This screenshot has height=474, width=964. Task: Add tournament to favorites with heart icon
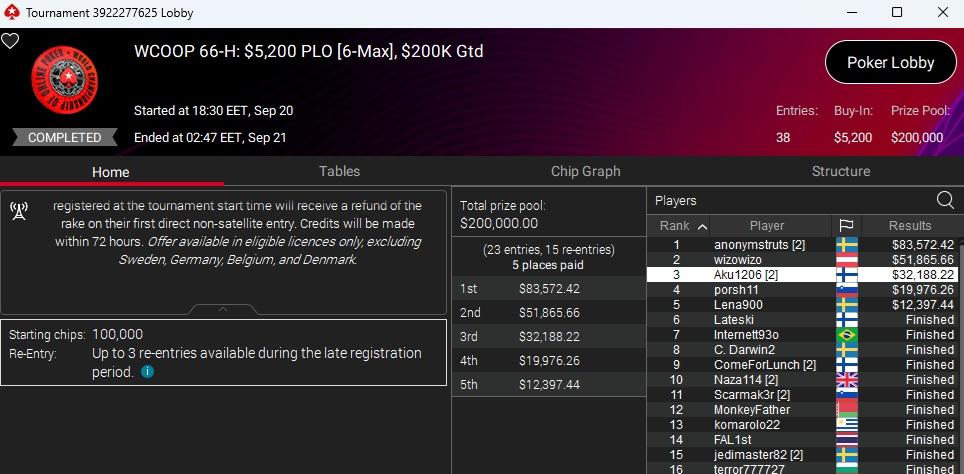(x=10, y=41)
